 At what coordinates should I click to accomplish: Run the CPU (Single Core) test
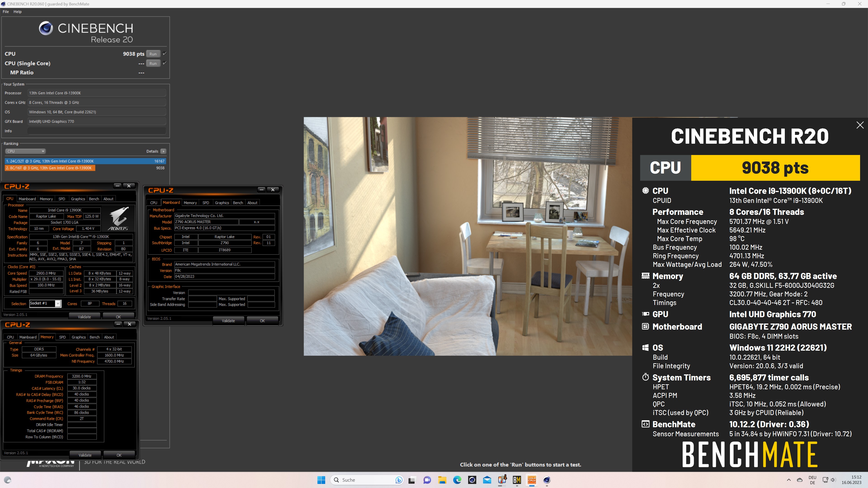point(153,63)
